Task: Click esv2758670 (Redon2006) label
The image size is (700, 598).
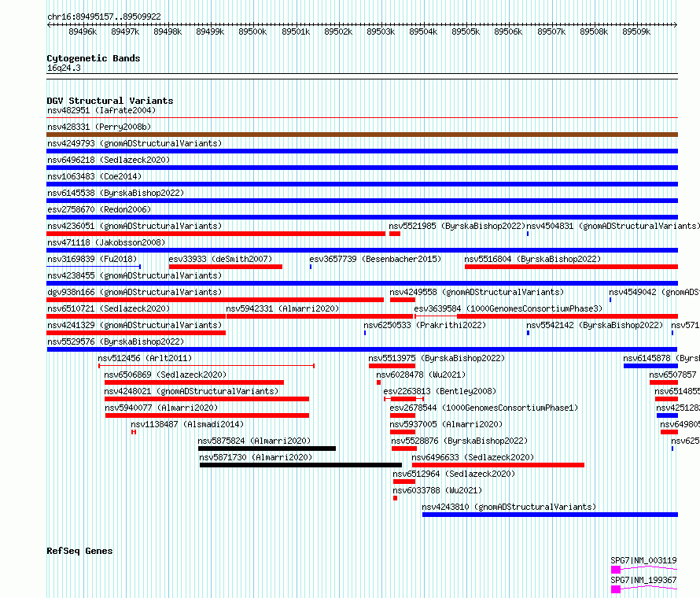Action: pos(99,209)
